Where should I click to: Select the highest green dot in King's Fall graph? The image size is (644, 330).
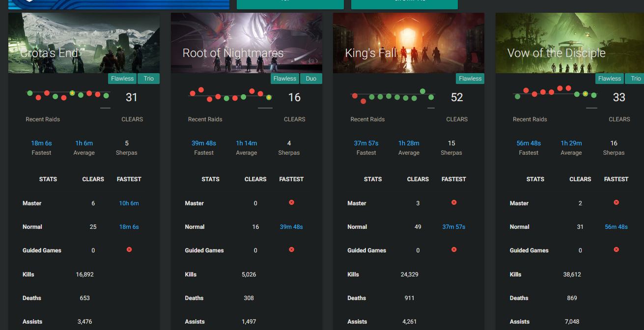tap(422, 91)
